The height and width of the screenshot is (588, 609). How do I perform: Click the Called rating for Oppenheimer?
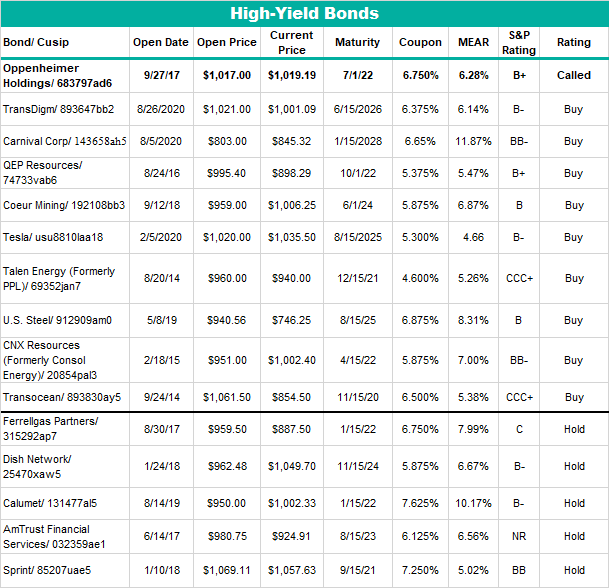click(x=574, y=75)
